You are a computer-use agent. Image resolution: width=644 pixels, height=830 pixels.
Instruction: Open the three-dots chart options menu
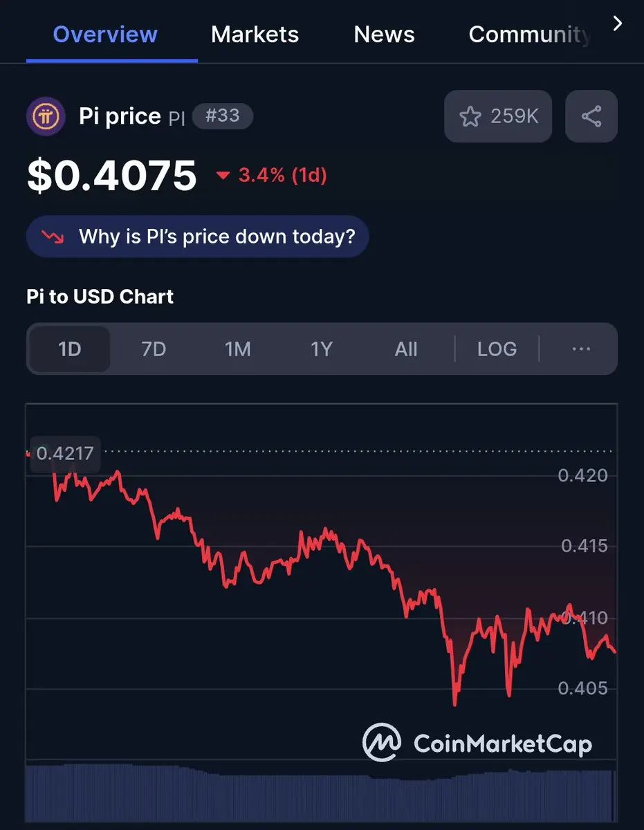pyautogui.click(x=581, y=349)
